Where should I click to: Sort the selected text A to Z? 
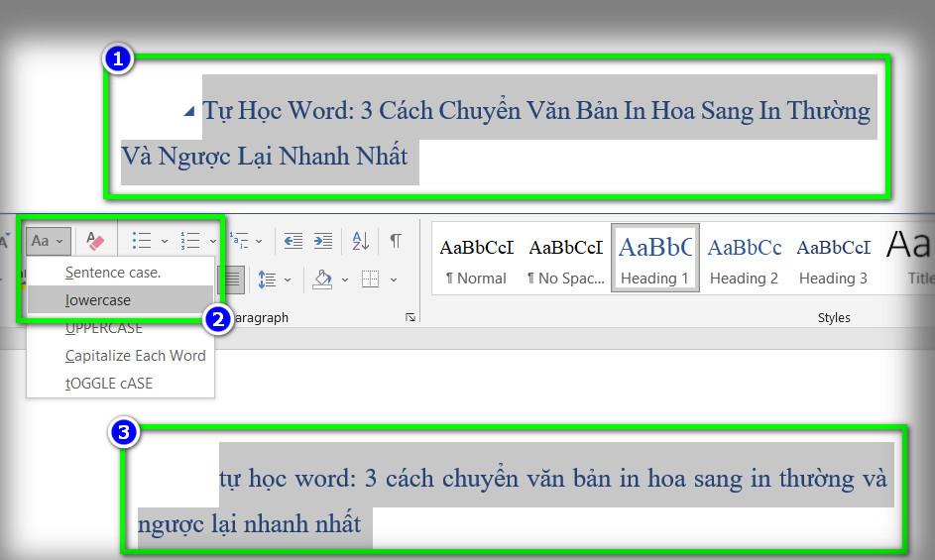360,241
